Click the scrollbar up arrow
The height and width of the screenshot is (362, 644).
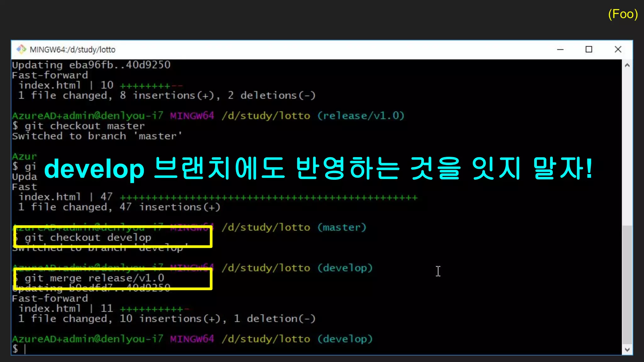(x=627, y=65)
